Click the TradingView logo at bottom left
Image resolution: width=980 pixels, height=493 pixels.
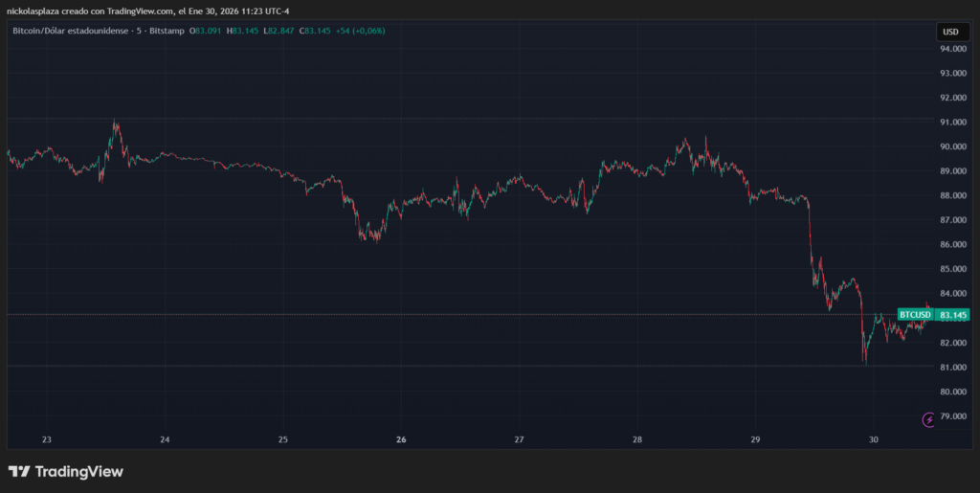point(66,472)
